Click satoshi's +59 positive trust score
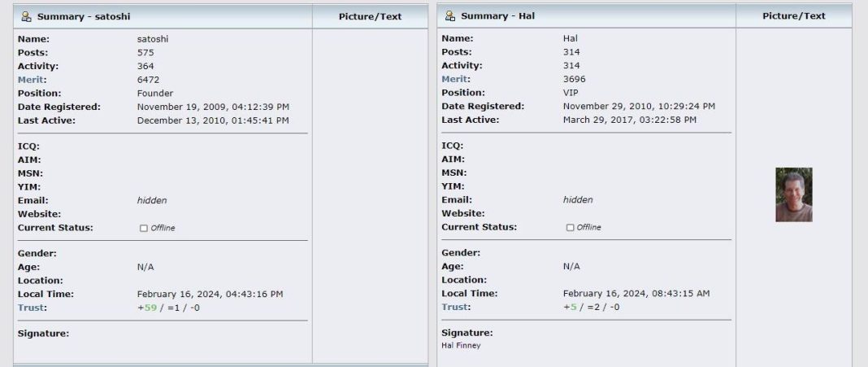The image size is (868, 367). [150, 308]
